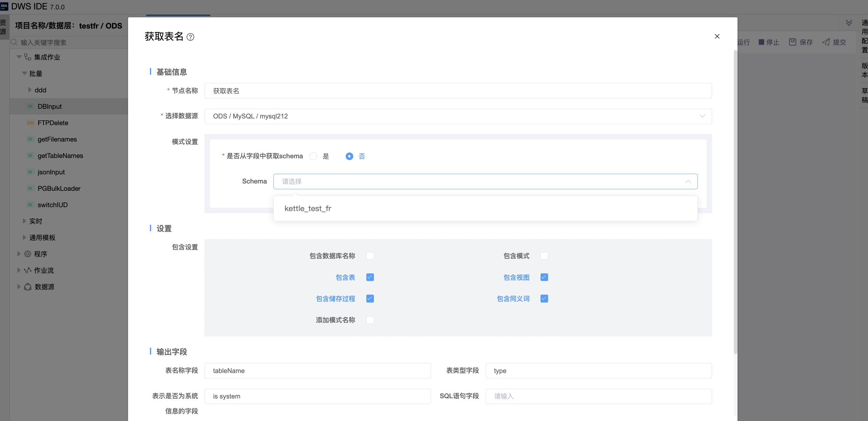Select getTableNames in the job tree

tap(60, 156)
